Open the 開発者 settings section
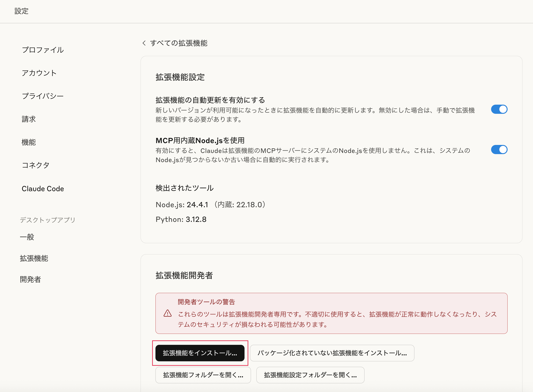 click(x=30, y=280)
